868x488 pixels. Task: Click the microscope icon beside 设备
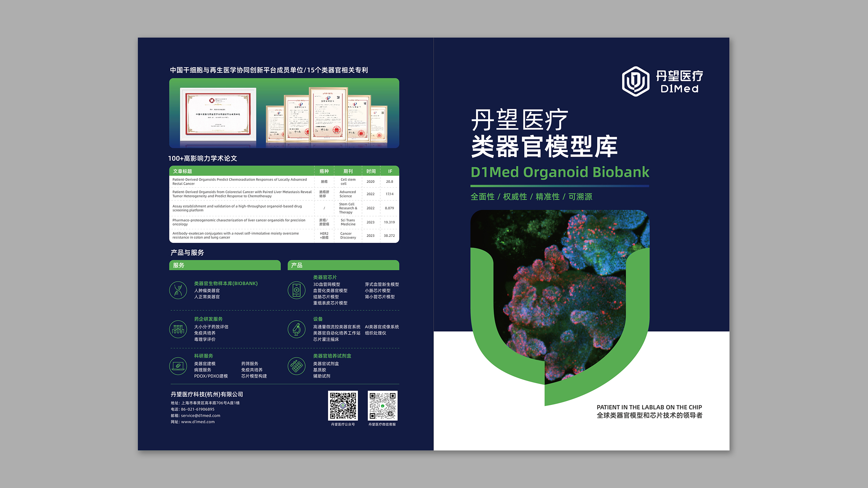(x=297, y=329)
